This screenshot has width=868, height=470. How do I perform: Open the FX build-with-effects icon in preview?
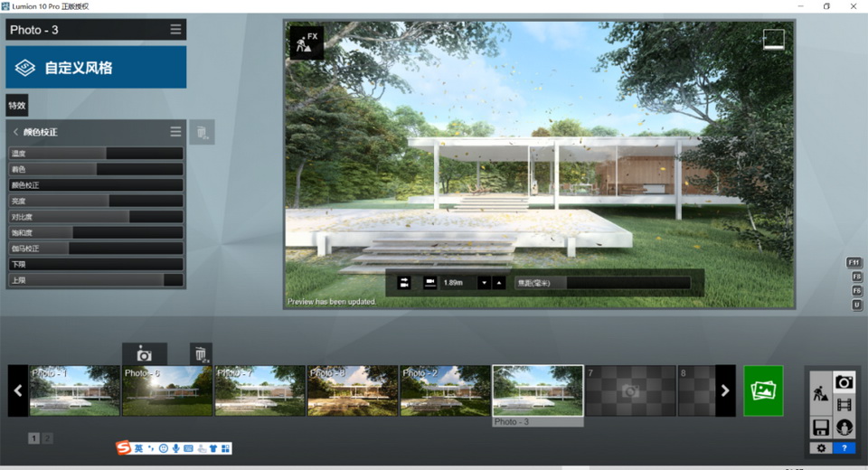pos(306,42)
